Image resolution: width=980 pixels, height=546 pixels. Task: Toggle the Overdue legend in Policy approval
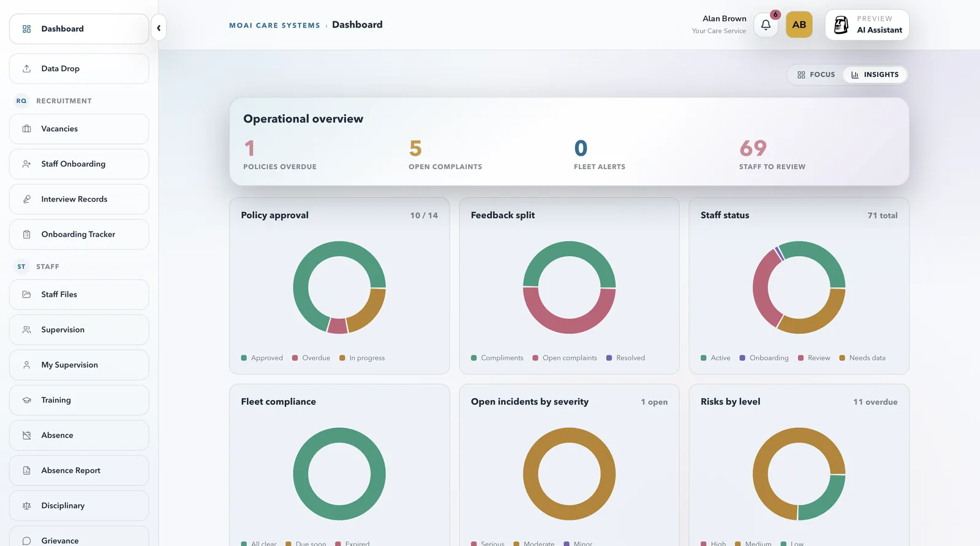(311, 358)
